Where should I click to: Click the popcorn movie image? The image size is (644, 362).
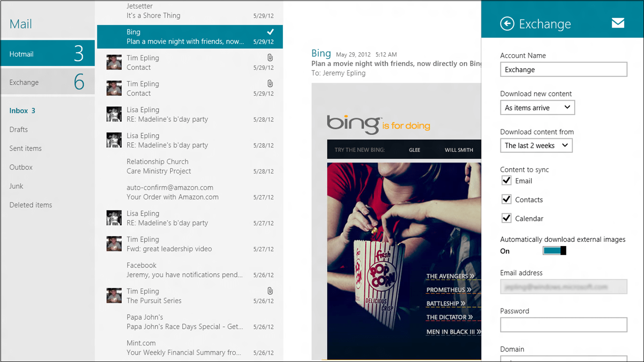tap(404, 261)
